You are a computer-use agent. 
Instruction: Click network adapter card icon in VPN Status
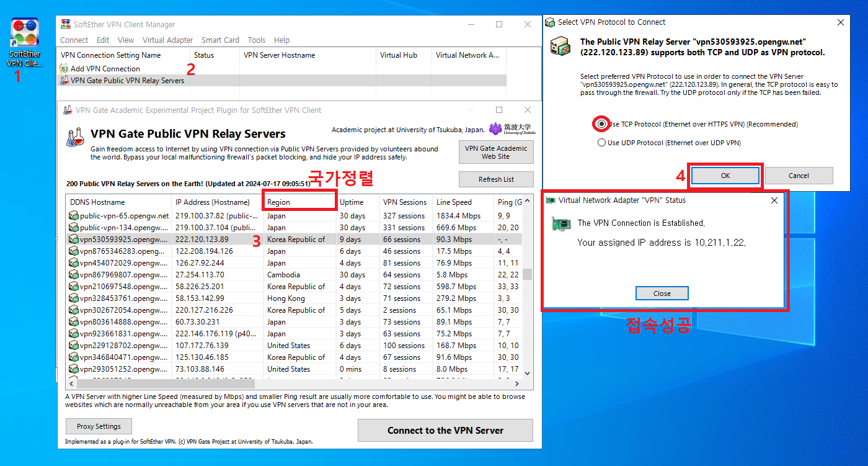pos(561,223)
